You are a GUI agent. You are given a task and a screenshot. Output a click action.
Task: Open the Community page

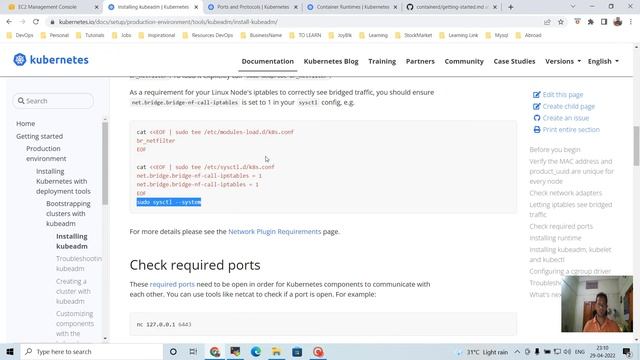click(x=464, y=61)
